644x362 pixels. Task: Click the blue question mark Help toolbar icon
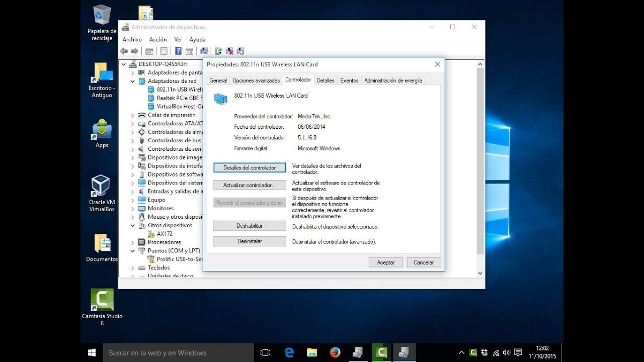pyautogui.click(x=178, y=51)
